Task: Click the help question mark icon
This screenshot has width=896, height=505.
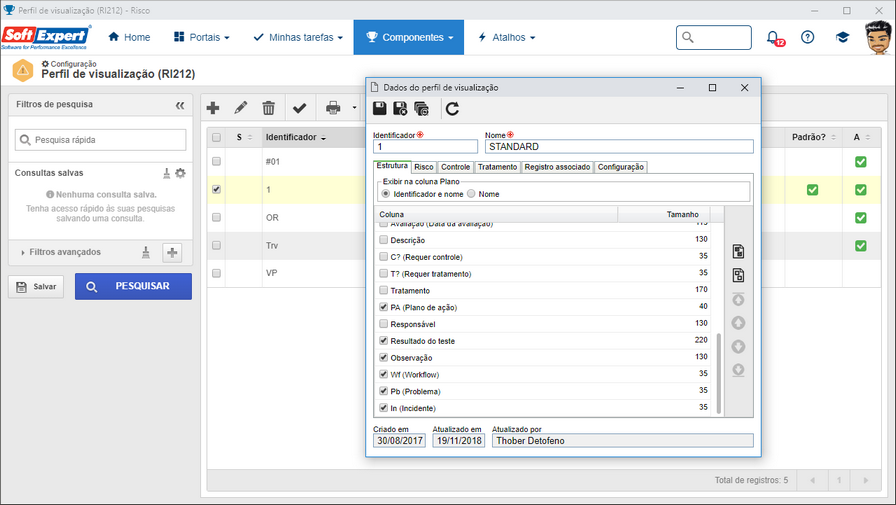Action: (807, 37)
